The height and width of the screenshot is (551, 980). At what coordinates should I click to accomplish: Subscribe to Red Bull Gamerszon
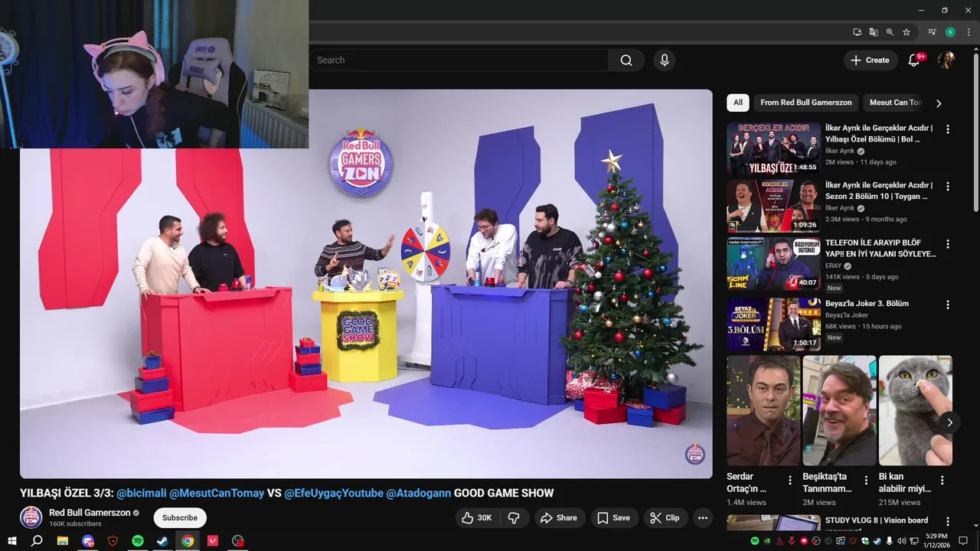click(x=180, y=518)
